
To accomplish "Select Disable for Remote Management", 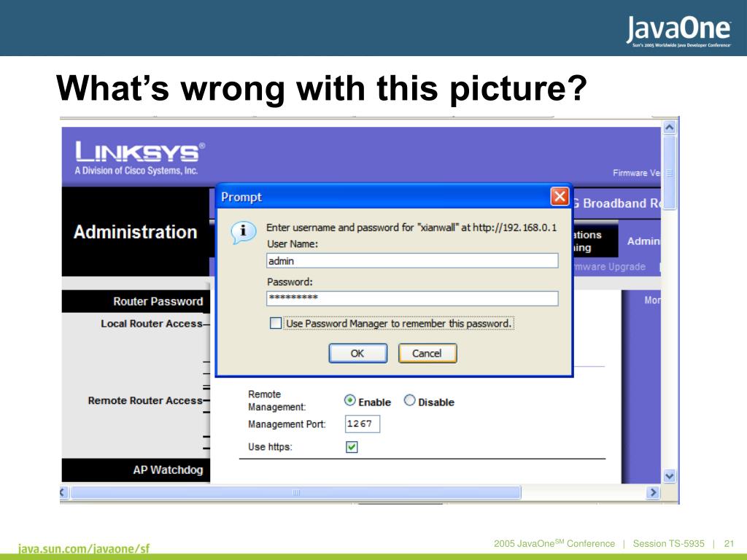I will click(x=409, y=400).
